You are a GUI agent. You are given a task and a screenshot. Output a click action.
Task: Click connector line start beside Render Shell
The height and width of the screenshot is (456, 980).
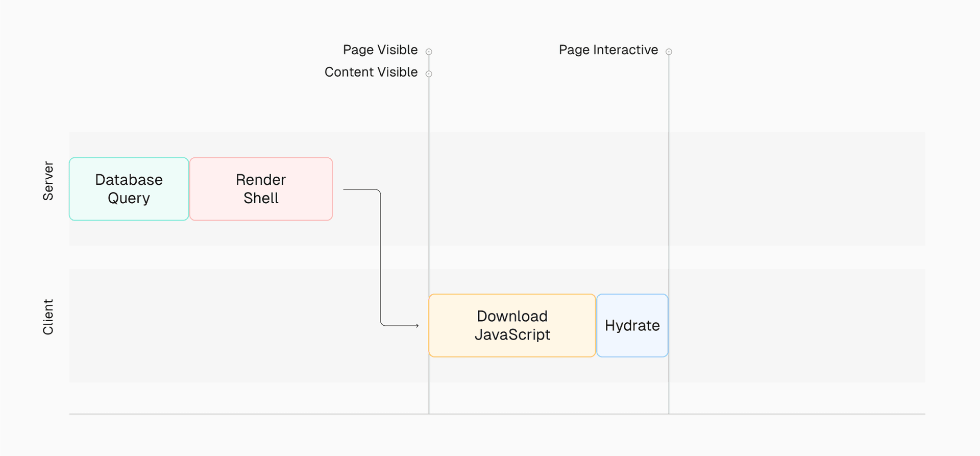(x=345, y=189)
